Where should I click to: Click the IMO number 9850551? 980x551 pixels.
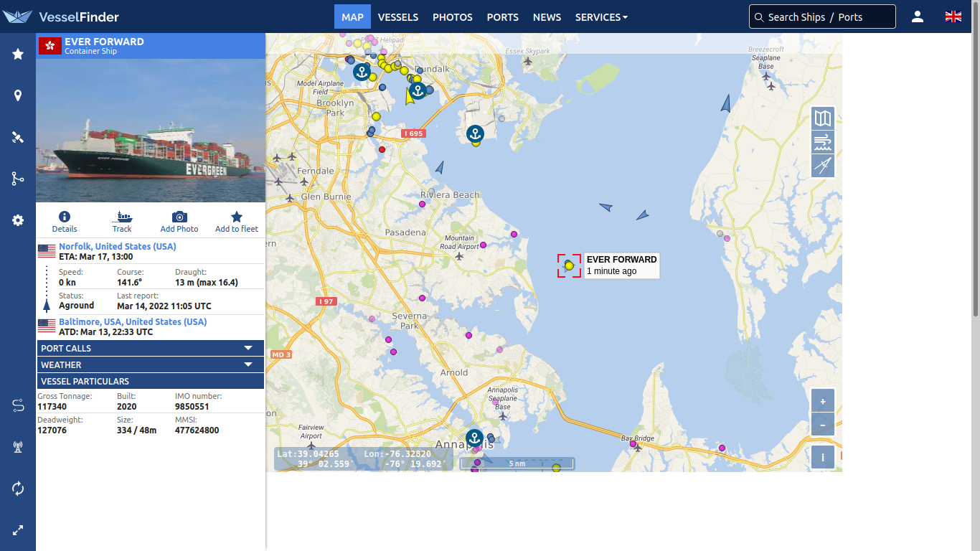[192, 406]
